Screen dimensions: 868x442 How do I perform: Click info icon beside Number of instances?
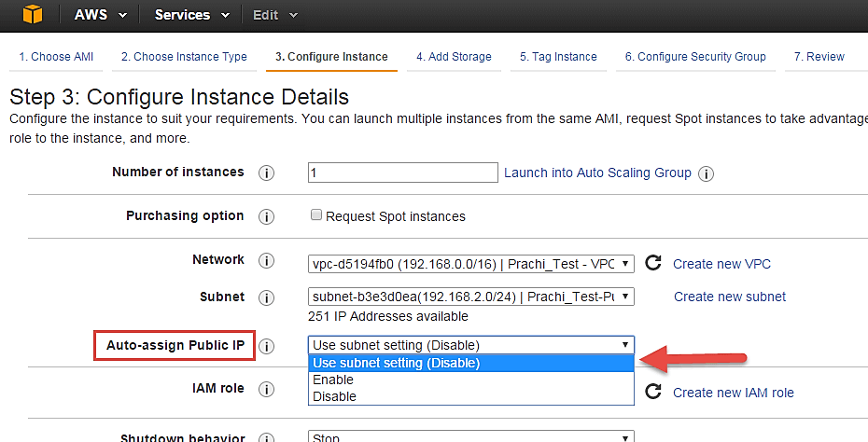point(266,173)
